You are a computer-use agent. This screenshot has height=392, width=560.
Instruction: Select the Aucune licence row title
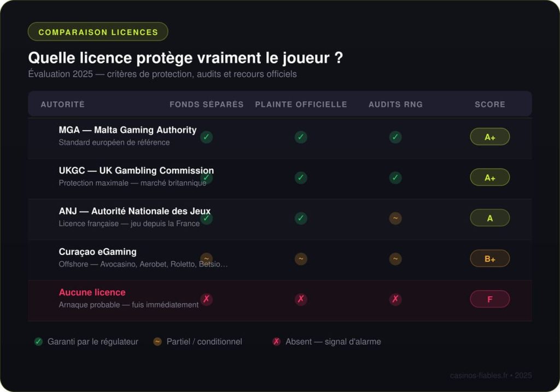pos(92,292)
